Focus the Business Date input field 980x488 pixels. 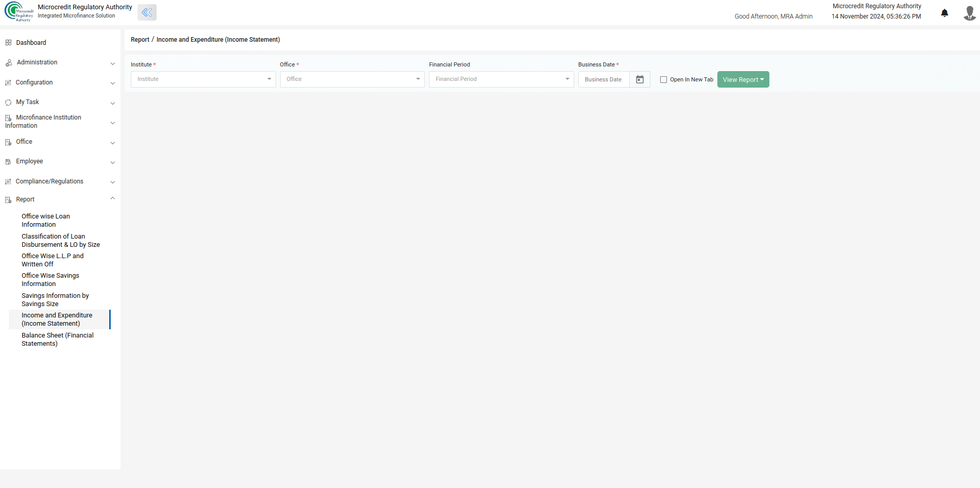[x=604, y=79]
